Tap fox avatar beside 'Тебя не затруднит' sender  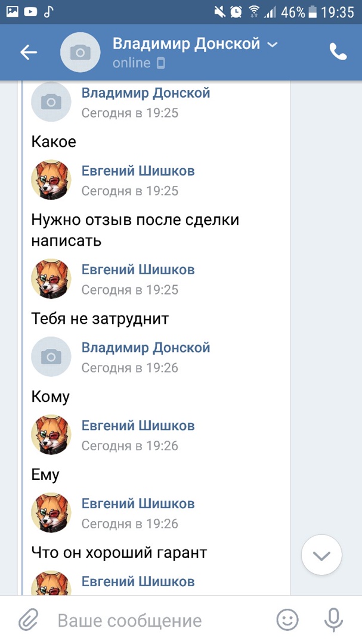pyautogui.click(x=51, y=278)
